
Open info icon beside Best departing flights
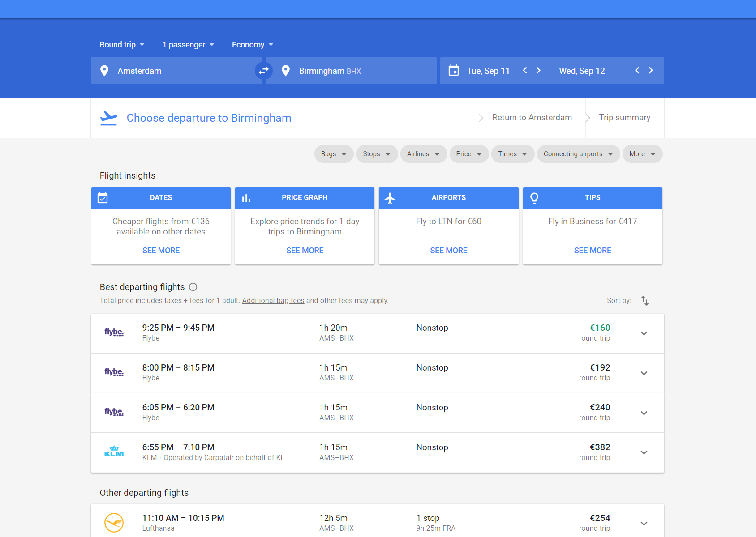pos(193,287)
